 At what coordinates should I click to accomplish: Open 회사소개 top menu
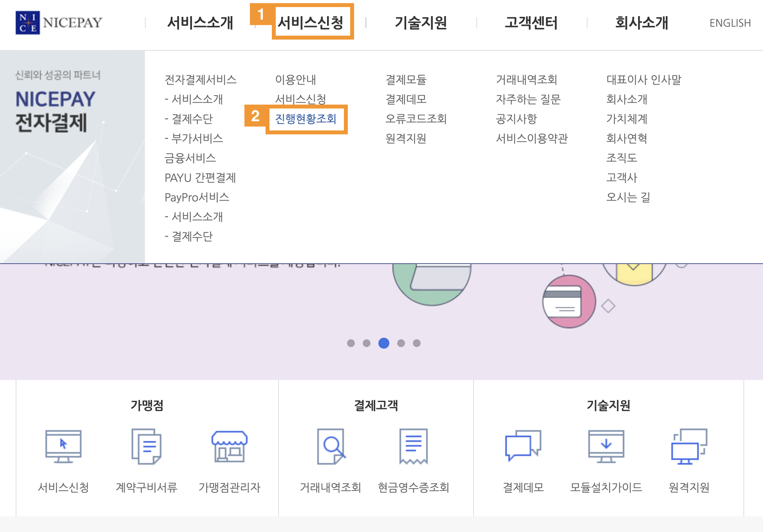pos(642,23)
